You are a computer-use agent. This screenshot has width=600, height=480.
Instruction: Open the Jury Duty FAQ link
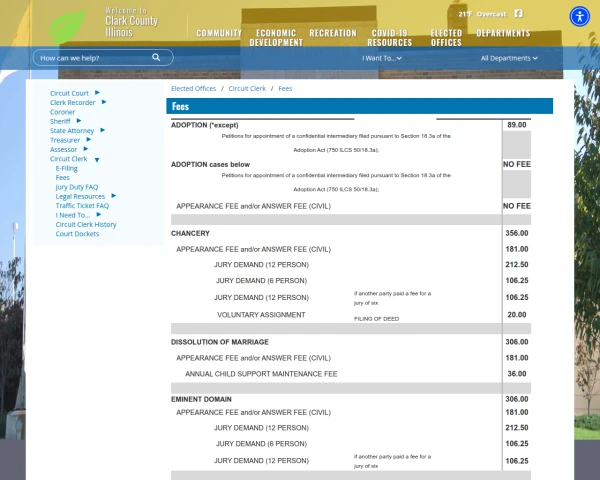(x=77, y=187)
